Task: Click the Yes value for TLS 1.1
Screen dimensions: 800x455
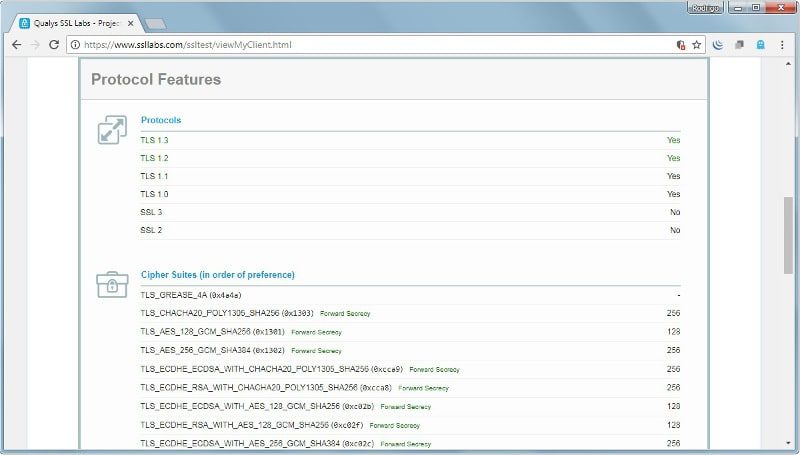Action: (x=673, y=176)
